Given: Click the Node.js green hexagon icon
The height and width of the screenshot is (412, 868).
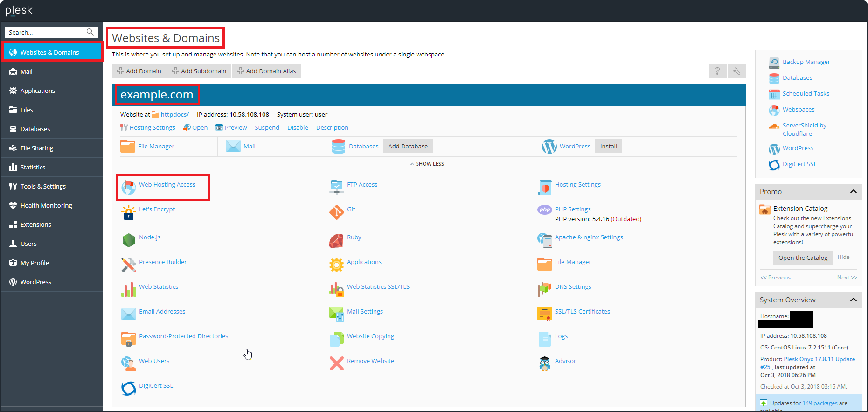Looking at the screenshot, I should tap(128, 240).
